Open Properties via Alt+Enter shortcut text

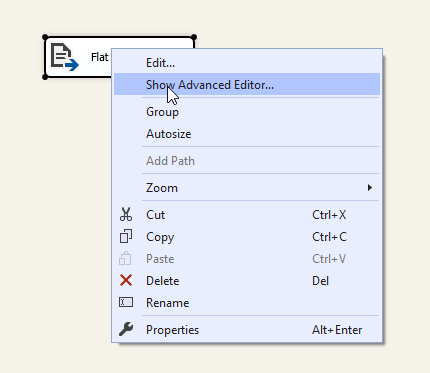(337, 330)
